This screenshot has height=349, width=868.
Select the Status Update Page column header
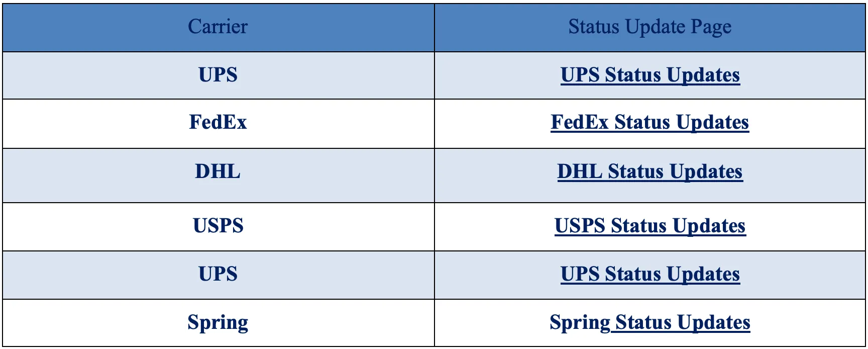pyautogui.click(x=650, y=27)
